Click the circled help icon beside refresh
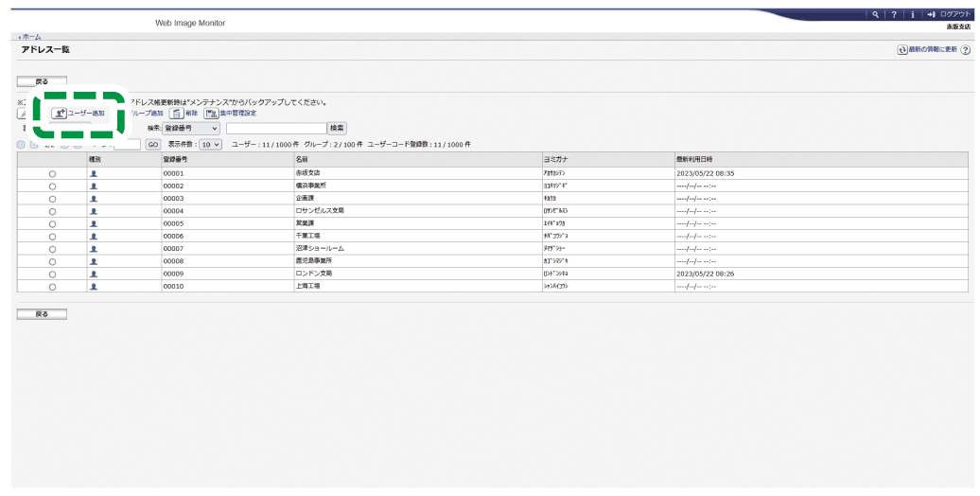This screenshot has width=980, height=496. (965, 49)
